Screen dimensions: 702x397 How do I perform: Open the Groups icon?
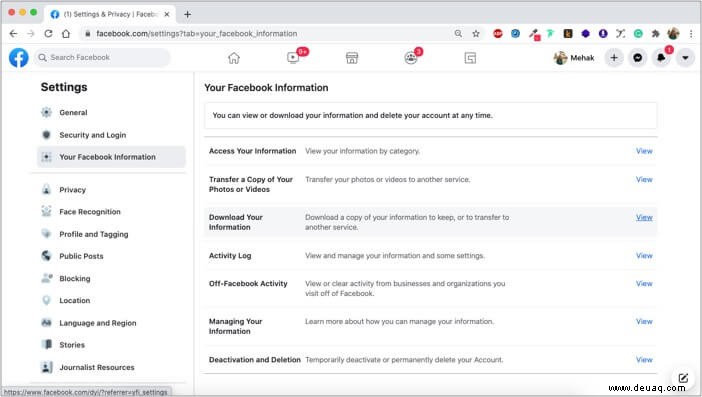click(411, 58)
